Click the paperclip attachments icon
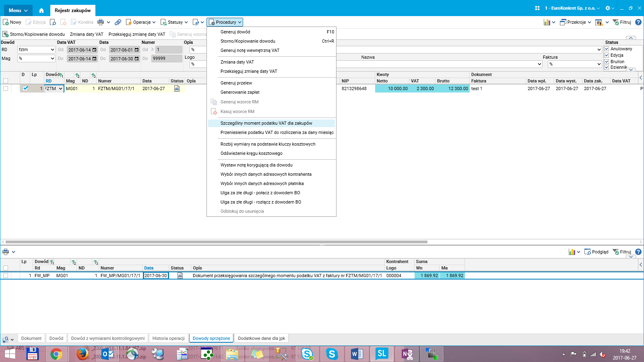The height and width of the screenshot is (362, 644). coord(118,22)
